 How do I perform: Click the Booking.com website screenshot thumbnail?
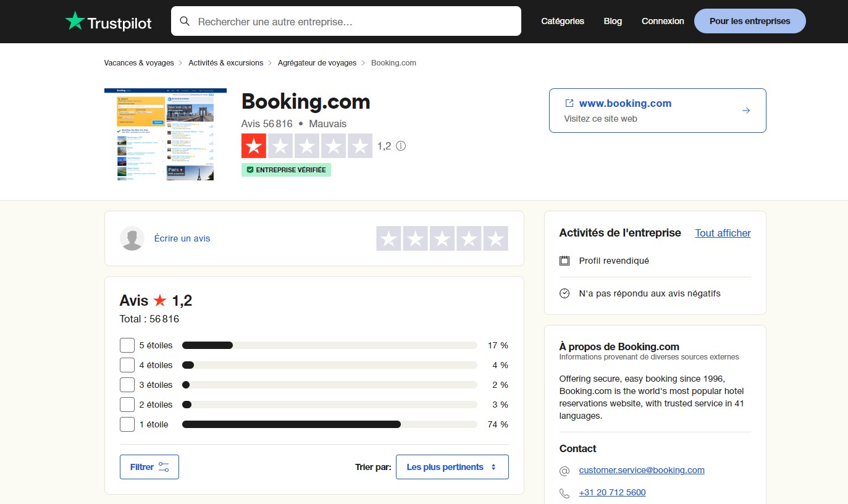pos(166,134)
